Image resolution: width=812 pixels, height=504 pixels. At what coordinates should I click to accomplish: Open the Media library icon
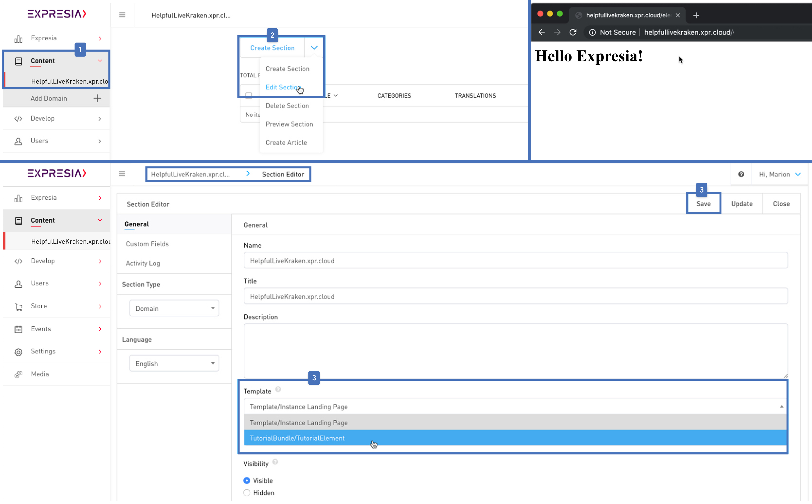pos(18,374)
